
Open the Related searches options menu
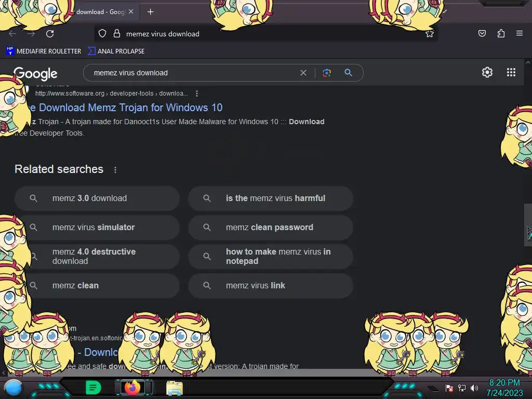115,170
